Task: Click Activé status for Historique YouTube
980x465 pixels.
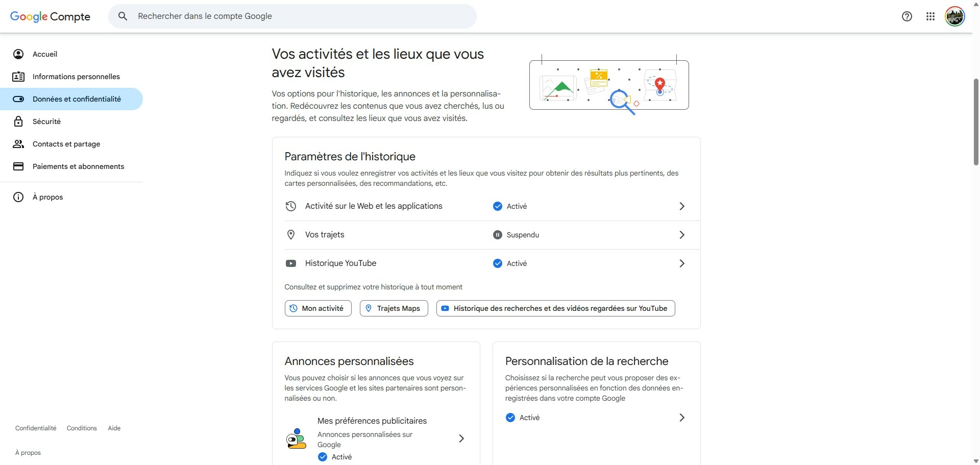Action: coord(510,263)
